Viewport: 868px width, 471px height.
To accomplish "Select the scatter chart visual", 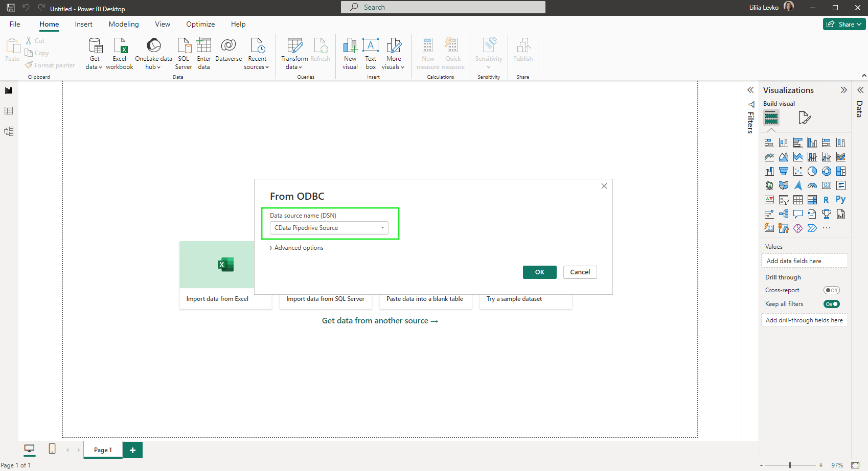I will pos(797,171).
